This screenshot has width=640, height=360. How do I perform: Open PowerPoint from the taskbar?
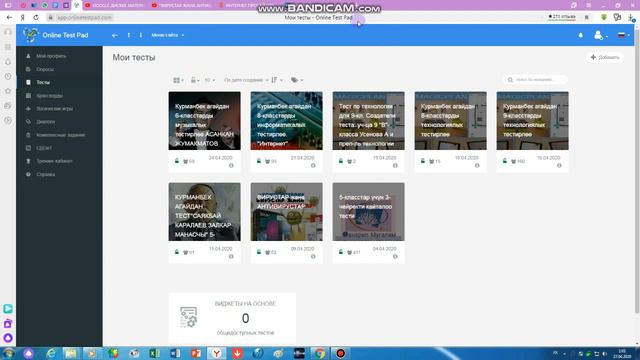196,353
